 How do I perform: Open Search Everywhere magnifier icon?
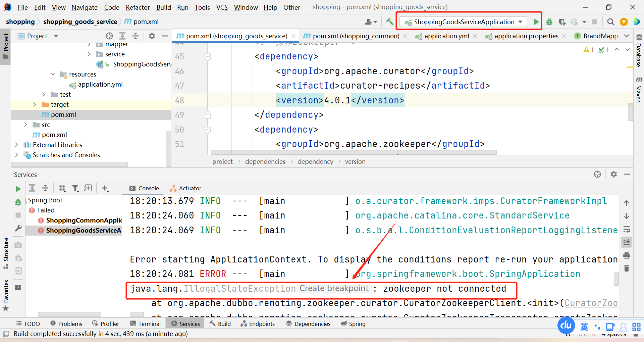point(611,22)
